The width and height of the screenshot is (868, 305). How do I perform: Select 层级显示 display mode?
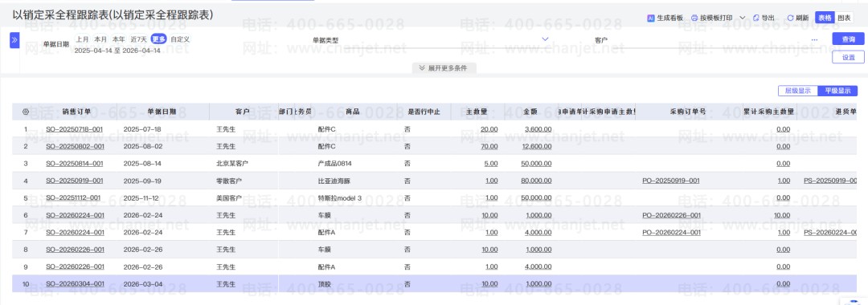[798, 91]
